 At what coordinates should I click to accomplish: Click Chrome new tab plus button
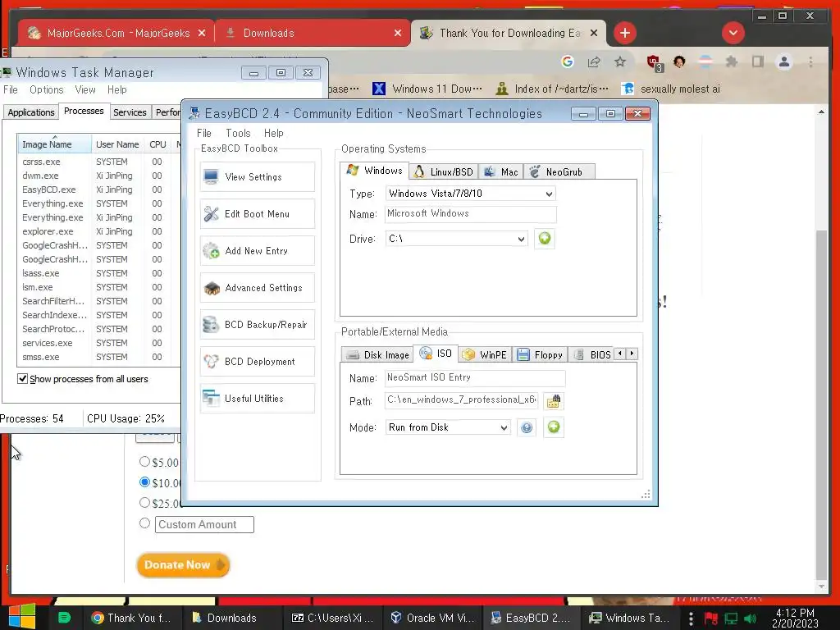(x=624, y=33)
